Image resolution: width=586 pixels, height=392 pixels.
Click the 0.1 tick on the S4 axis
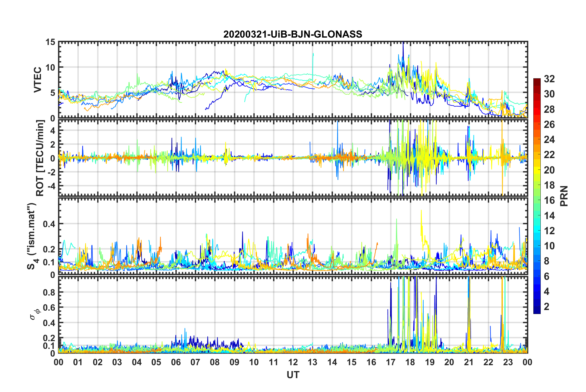49,262
